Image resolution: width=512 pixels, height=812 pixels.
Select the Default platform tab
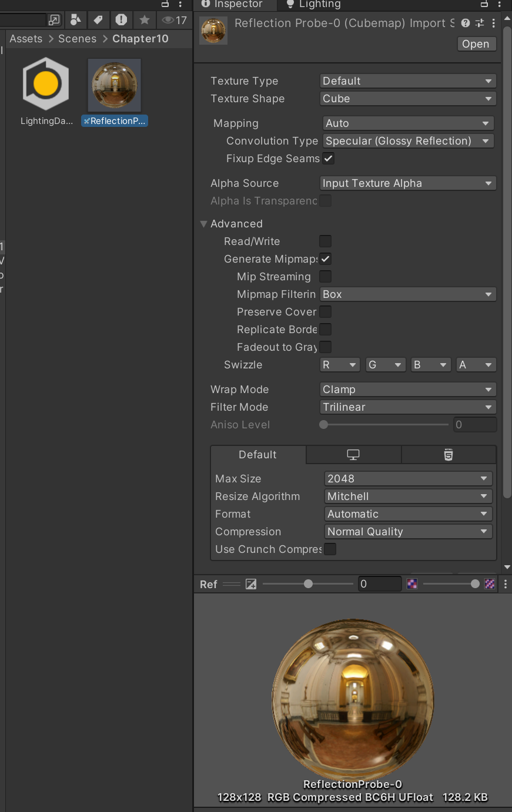pyautogui.click(x=258, y=455)
